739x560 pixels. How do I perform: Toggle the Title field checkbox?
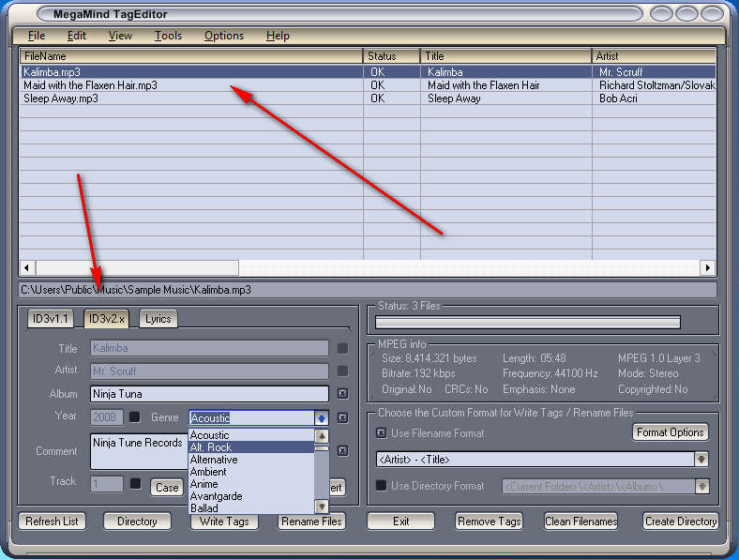tap(342, 348)
